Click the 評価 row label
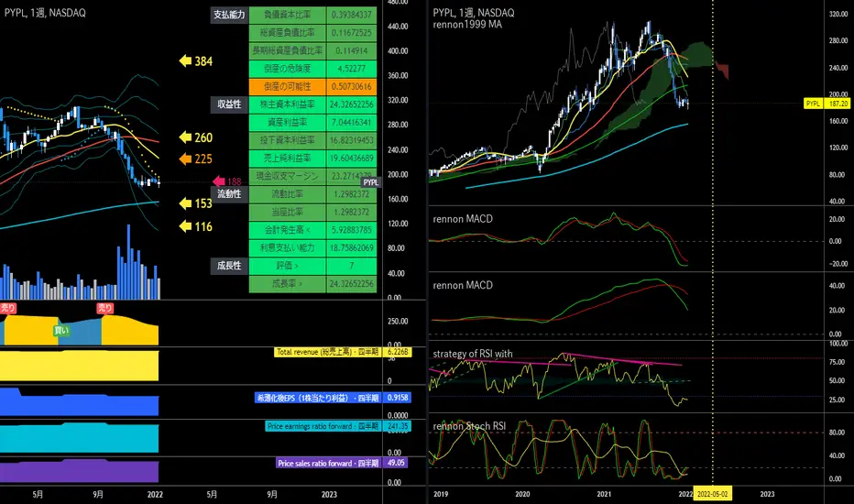This screenshot has height=504, width=854. 288,266
